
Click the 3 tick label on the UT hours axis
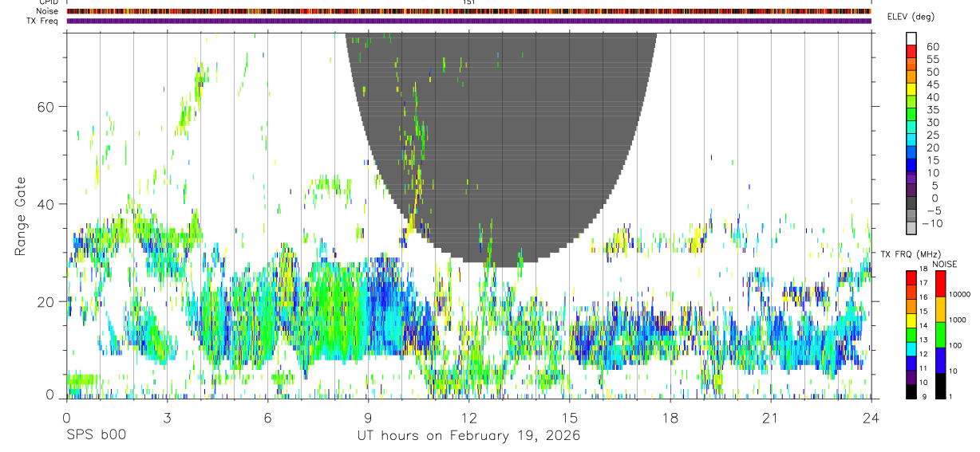coord(167,418)
